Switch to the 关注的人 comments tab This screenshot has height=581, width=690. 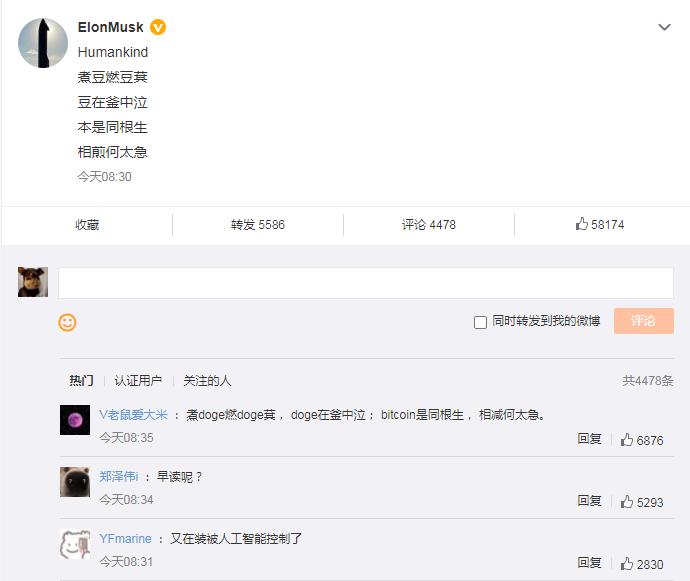coord(207,380)
